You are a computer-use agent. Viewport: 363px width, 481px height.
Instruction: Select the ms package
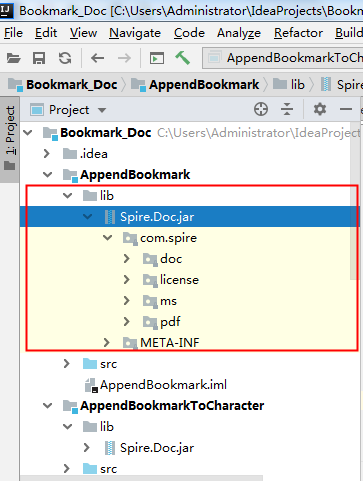coord(168,301)
